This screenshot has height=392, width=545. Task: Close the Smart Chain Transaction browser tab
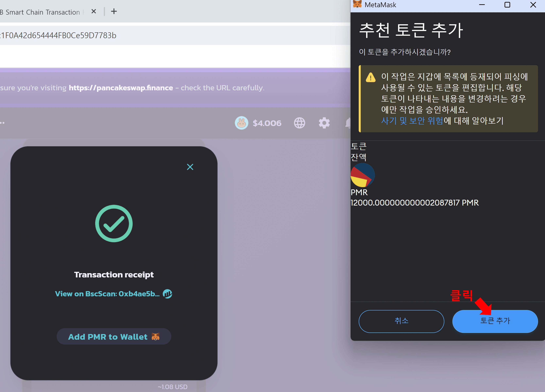pyautogui.click(x=94, y=11)
